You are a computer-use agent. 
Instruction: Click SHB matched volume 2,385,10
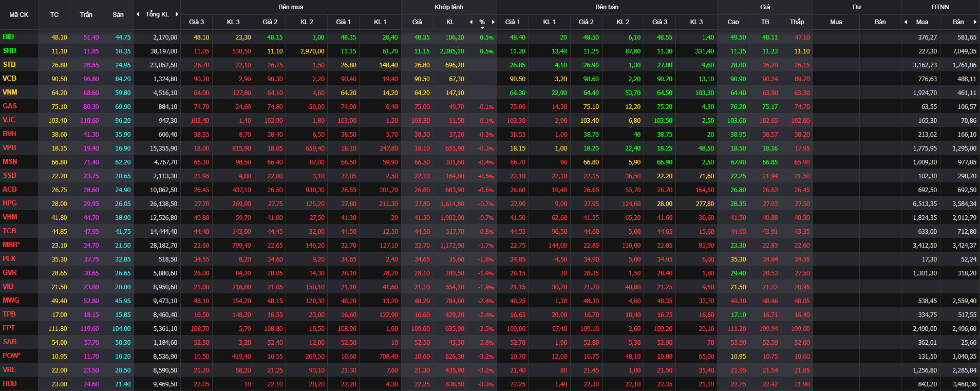[x=452, y=51]
